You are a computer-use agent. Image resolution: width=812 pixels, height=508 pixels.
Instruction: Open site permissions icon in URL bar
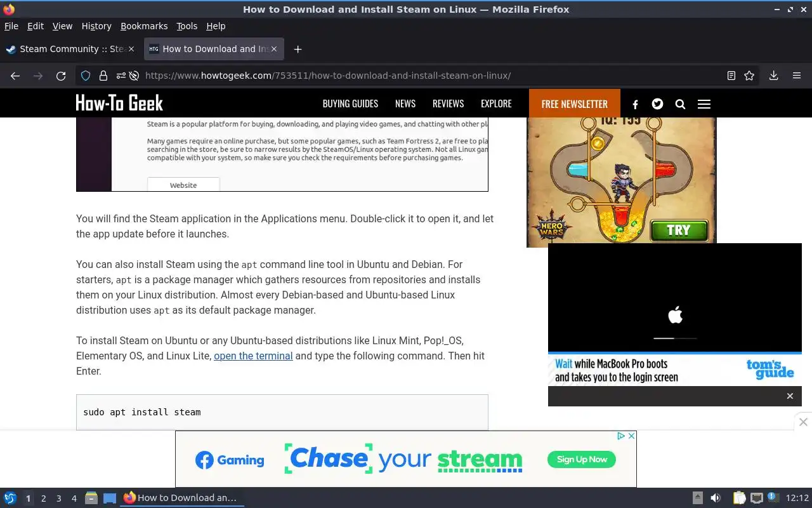[121, 76]
